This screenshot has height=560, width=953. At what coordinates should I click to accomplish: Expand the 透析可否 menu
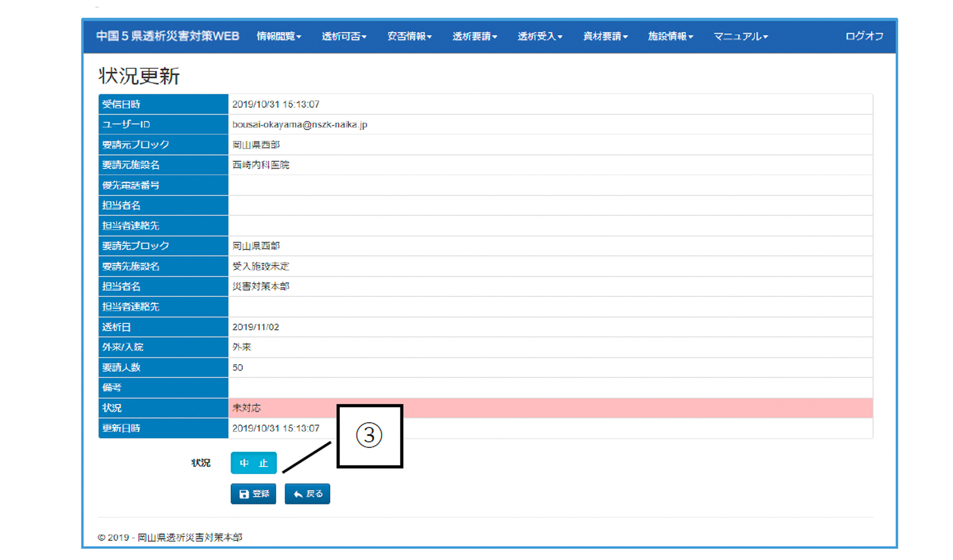344,36
